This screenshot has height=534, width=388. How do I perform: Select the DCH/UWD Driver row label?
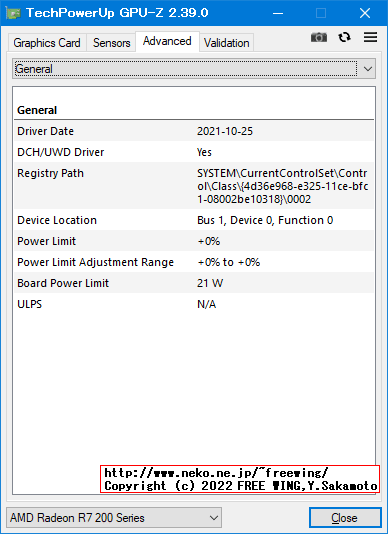(61, 152)
